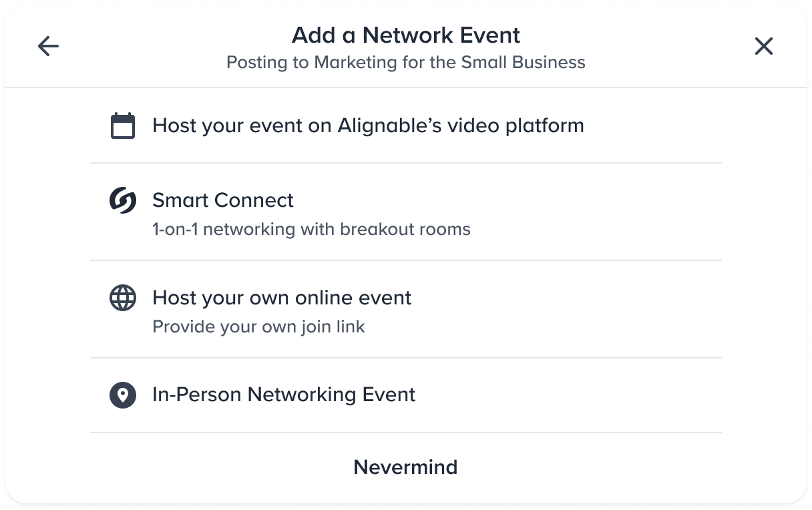Click the Provide your own join link subtitle
This screenshot has width=812, height=510.
[x=258, y=326]
